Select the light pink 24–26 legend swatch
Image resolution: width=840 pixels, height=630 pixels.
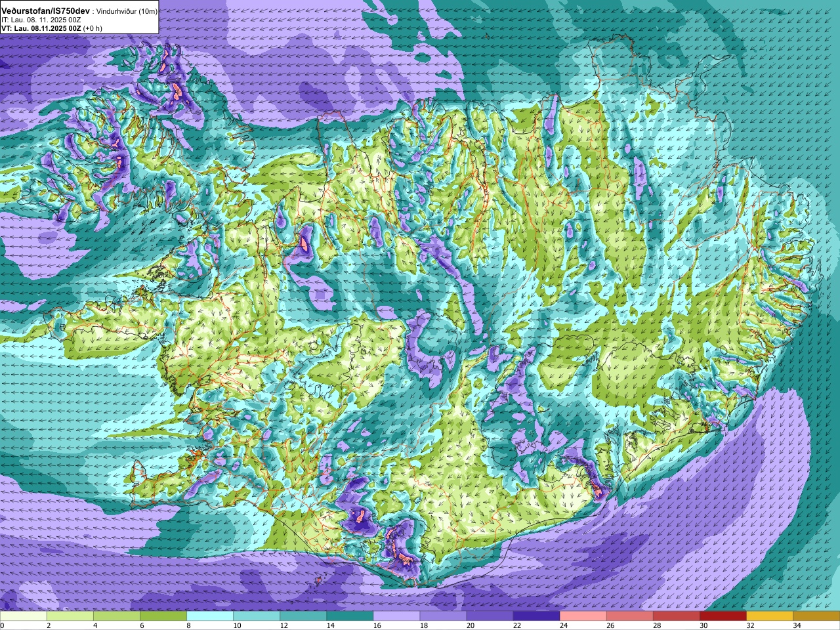pyautogui.click(x=583, y=616)
